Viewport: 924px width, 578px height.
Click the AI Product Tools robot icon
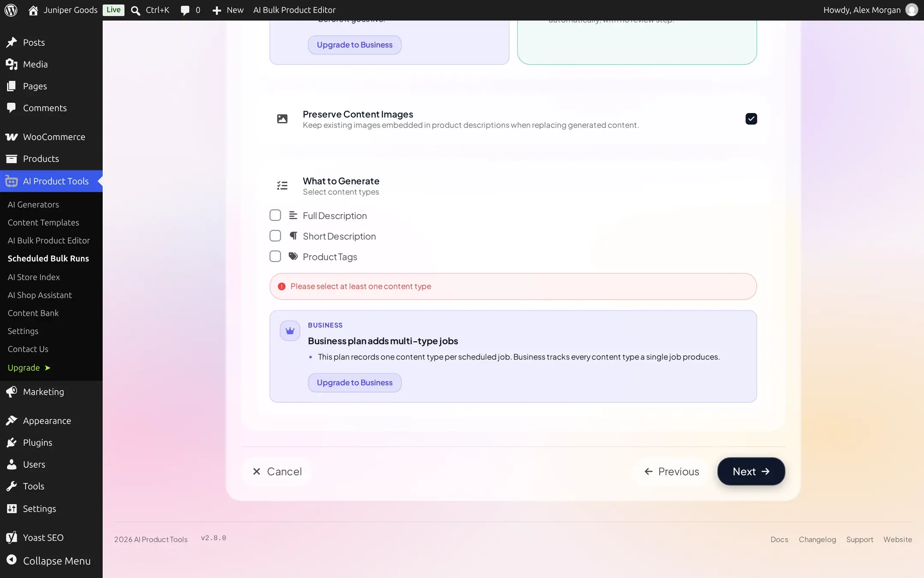point(12,181)
